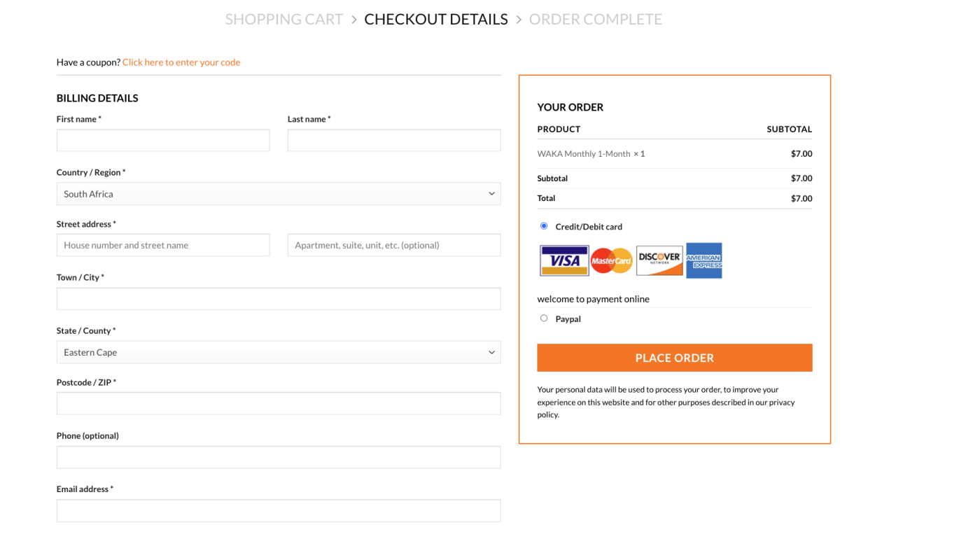This screenshot has width=980, height=539.
Task: Focus the Last name input field
Action: pos(394,140)
